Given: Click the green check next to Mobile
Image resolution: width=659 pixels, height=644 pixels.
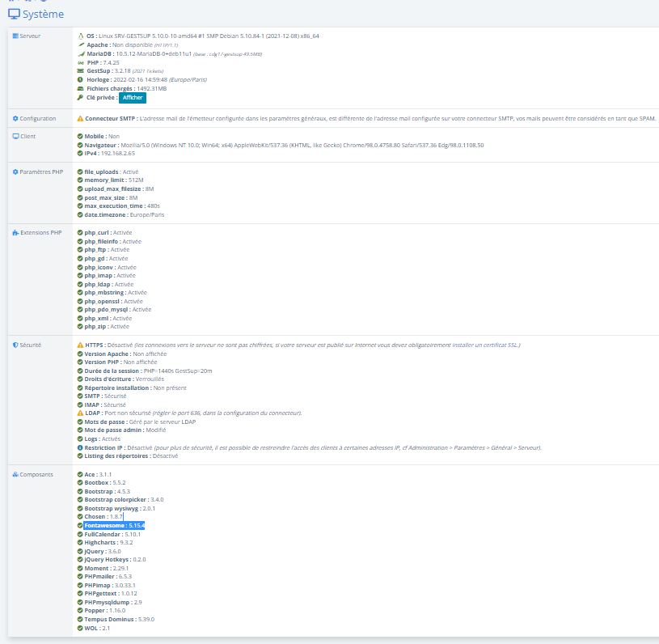Looking at the screenshot, I should (80, 136).
